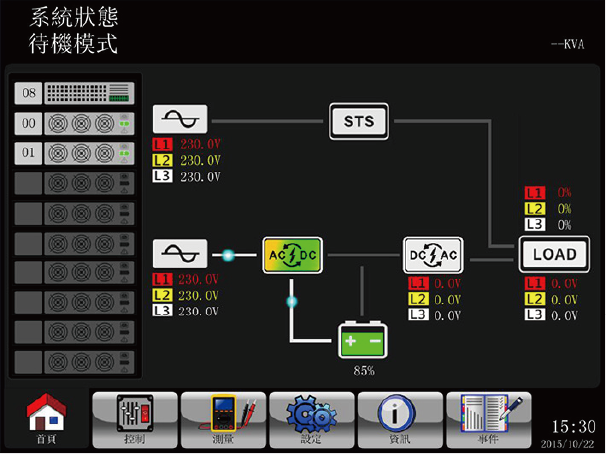Screen dimensions: 606x454
Task: Open the Settings gears icon
Action: [x=312, y=418]
